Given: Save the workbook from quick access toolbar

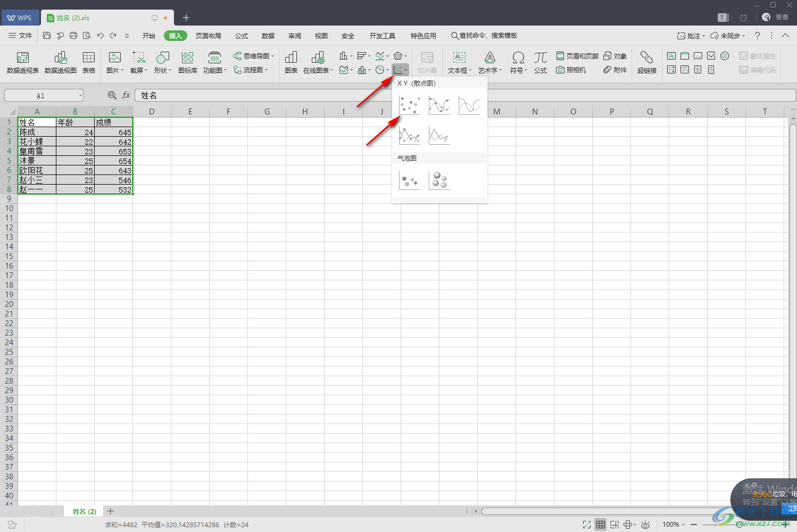Looking at the screenshot, I should (x=47, y=36).
